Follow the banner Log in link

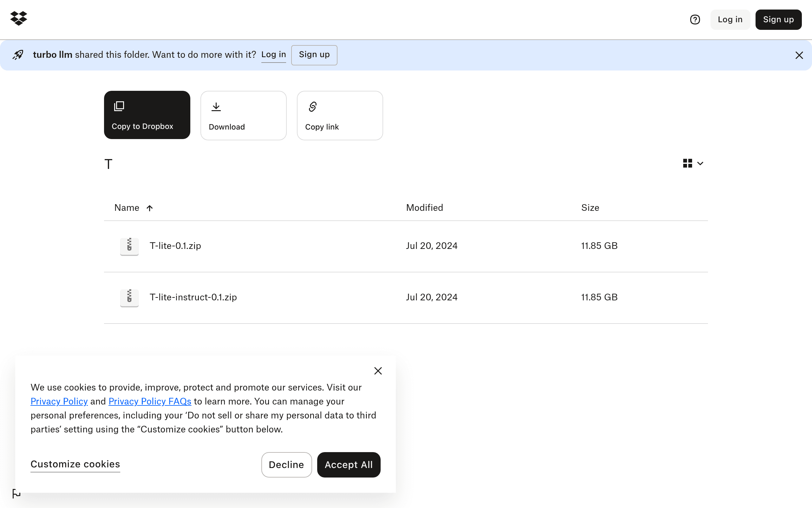coord(273,54)
